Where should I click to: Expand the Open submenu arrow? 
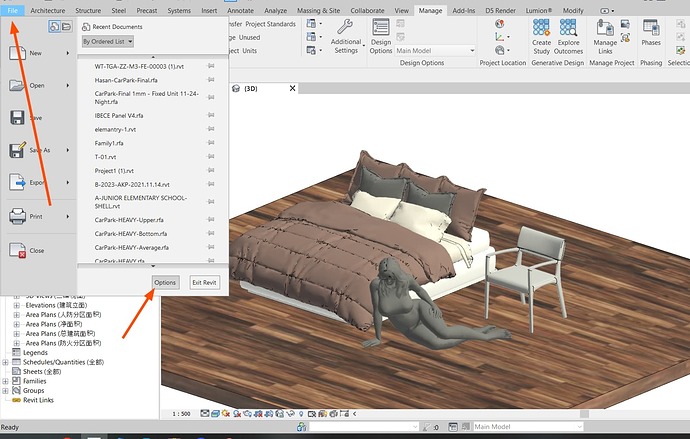[68, 85]
